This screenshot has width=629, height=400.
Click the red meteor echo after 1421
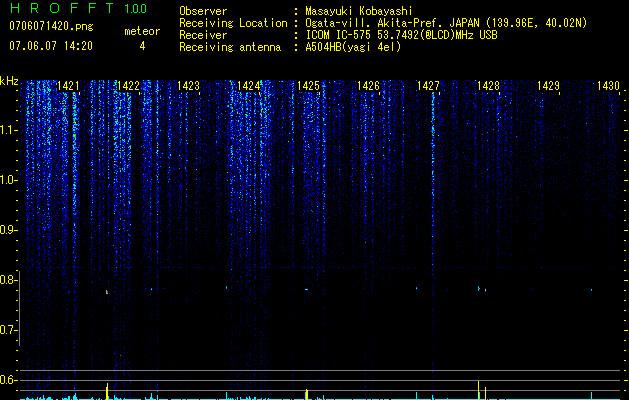107,292
